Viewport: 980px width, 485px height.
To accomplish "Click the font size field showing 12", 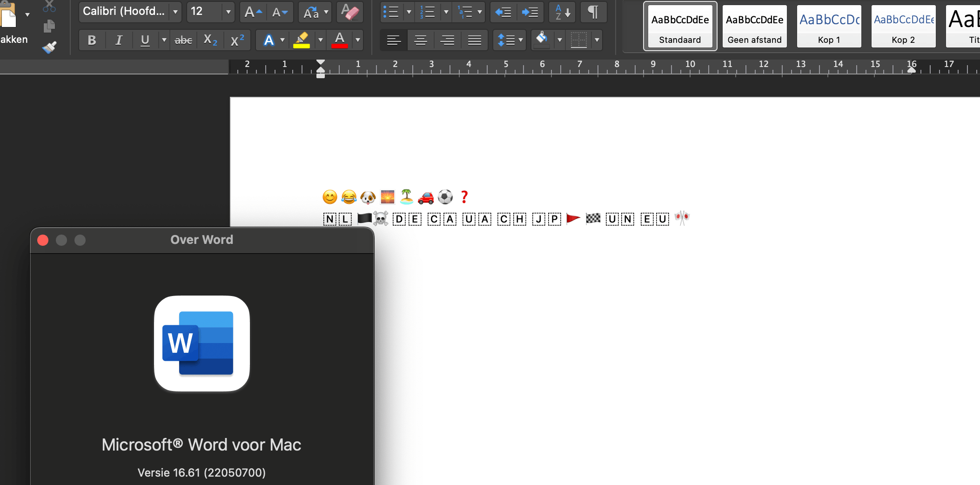I will 205,12.
